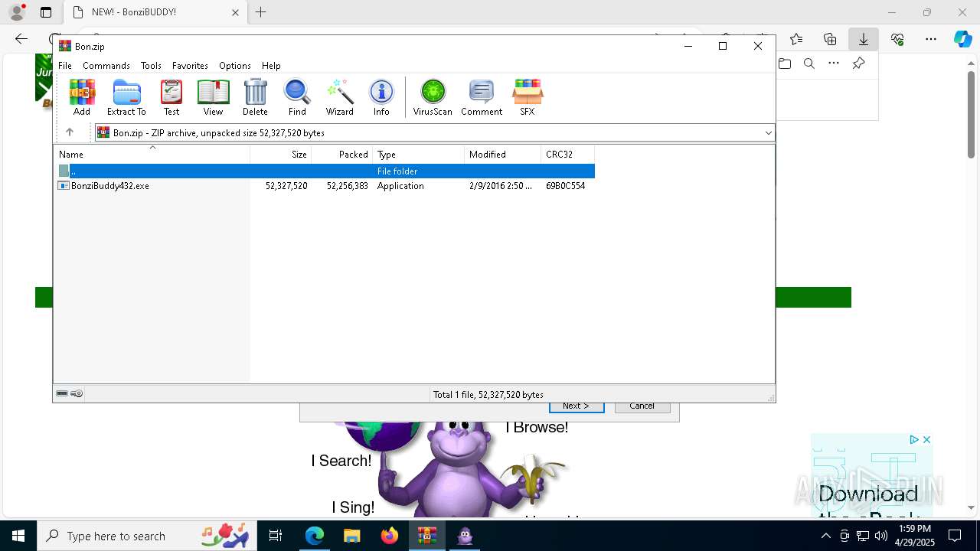Select the parent folder '..' row

click(325, 171)
